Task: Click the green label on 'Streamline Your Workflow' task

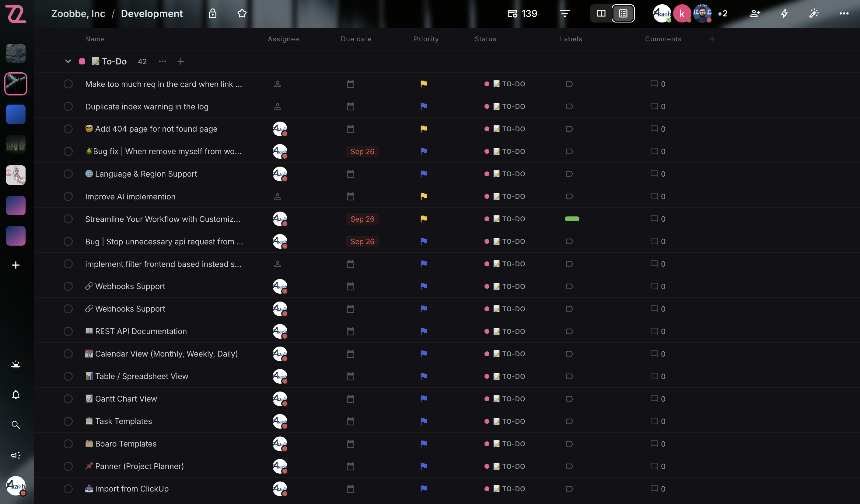Action: pos(572,219)
